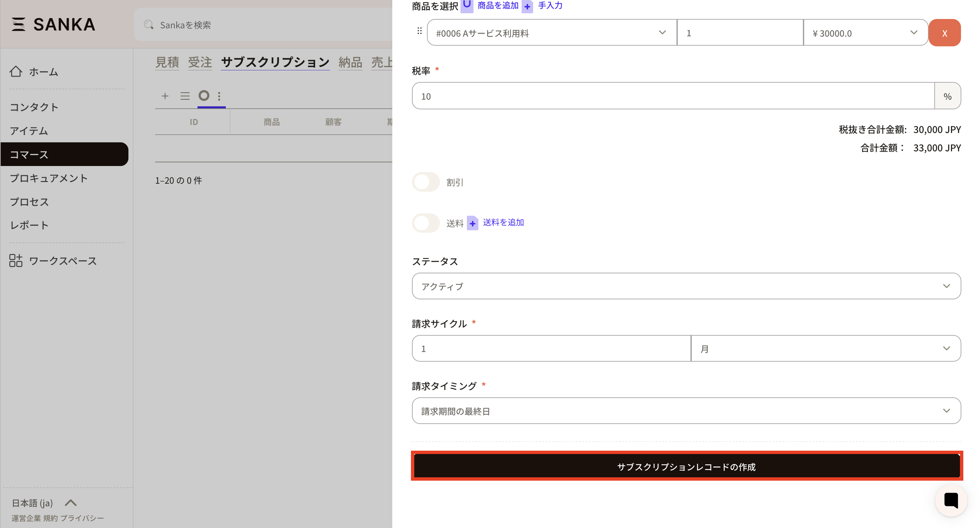
Task: Click the workspace grid icon
Action: [16, 261]
